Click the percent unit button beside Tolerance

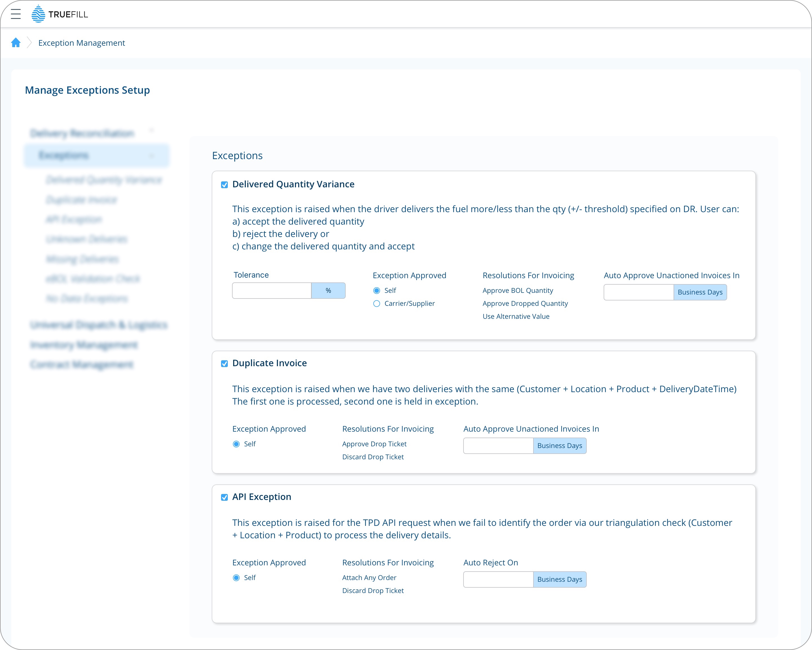(x=328, y=291)
